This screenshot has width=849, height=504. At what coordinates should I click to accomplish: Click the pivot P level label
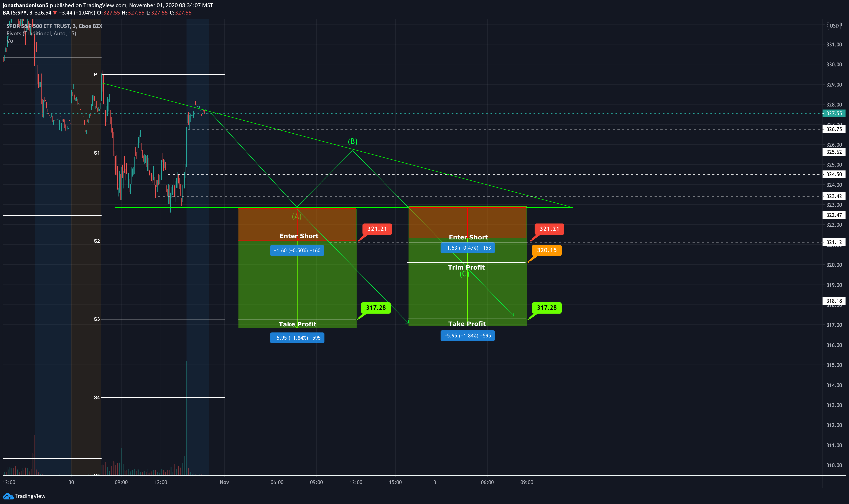point(95,74)
